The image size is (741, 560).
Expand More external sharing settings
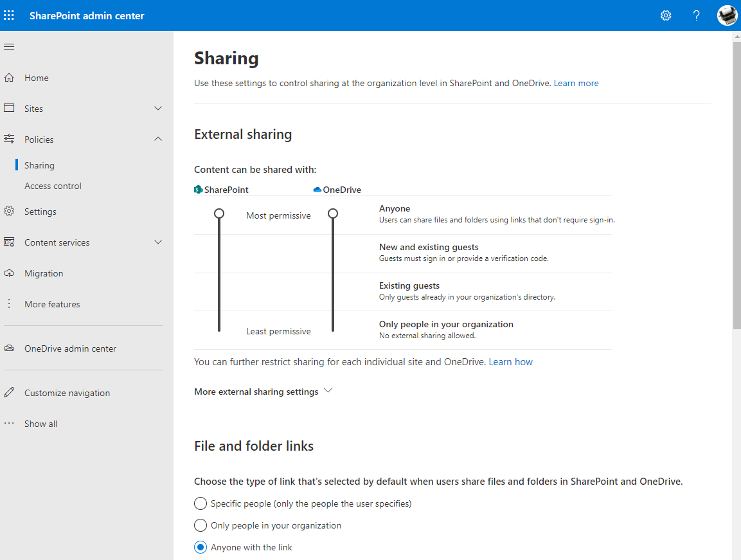pos(263,392)
